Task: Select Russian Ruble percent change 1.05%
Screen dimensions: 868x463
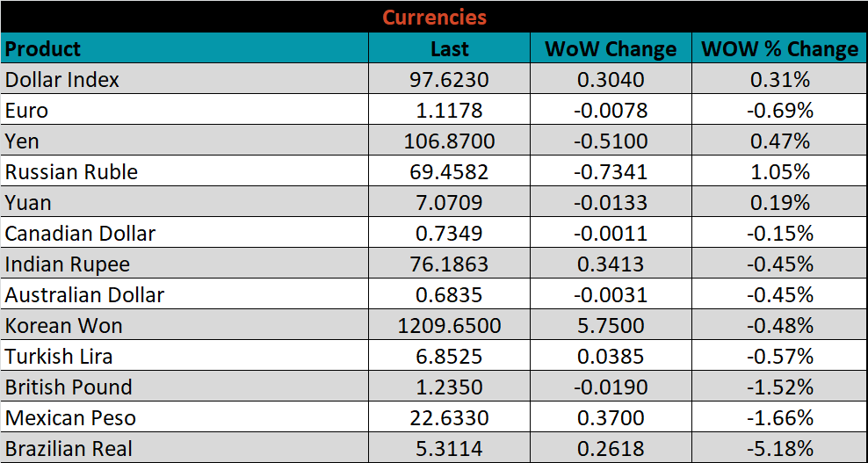Action: pyautogui.click(x=779, y=172)
